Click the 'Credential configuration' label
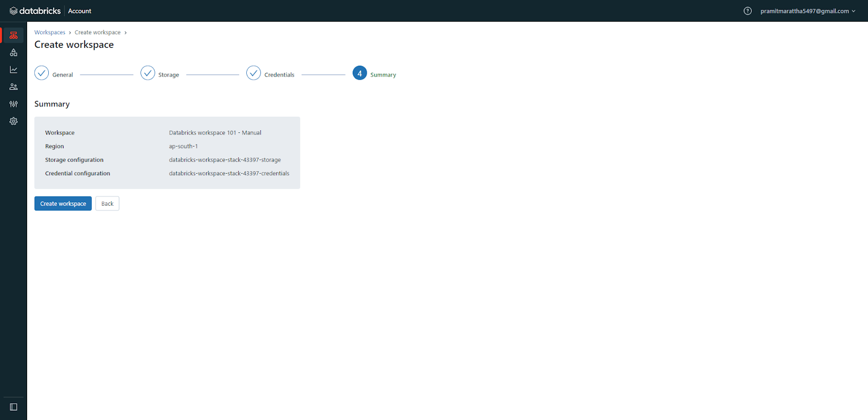Image resolution: width=868 pixels, height=420 pixels. pos(78,174)
